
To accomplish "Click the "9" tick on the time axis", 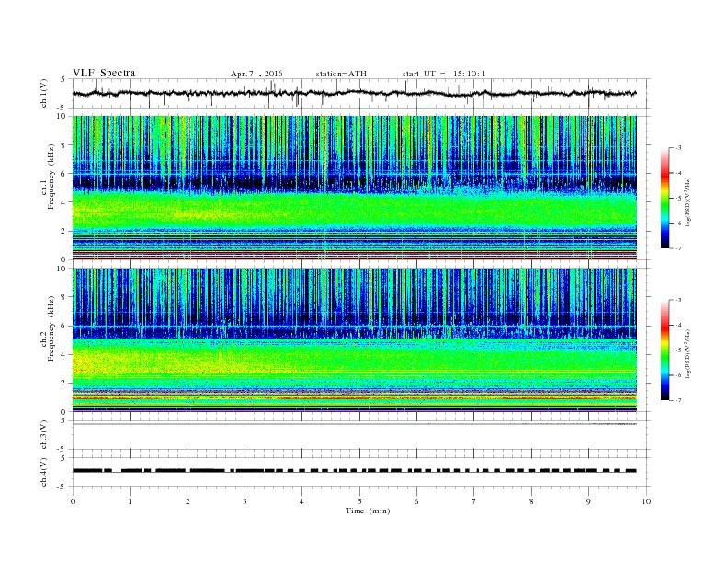I will point(588,501).
